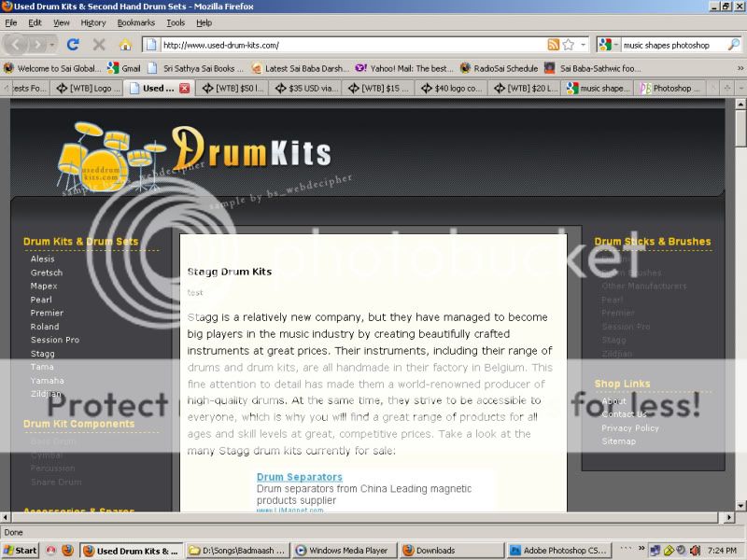Viewport: 747px width, 560px height.
Task: Open Downloads taskbar button
Action: pyautogui.click(x=451, y=551)
